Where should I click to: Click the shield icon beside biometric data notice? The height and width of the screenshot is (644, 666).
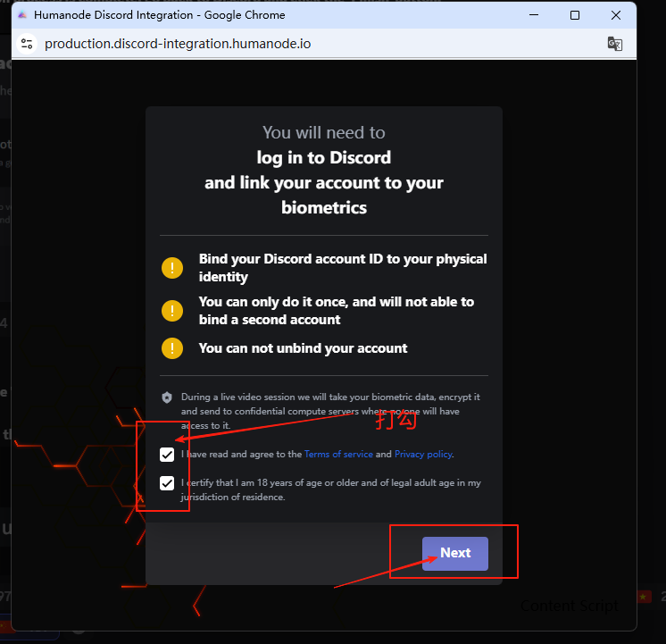tap(167, 397)
